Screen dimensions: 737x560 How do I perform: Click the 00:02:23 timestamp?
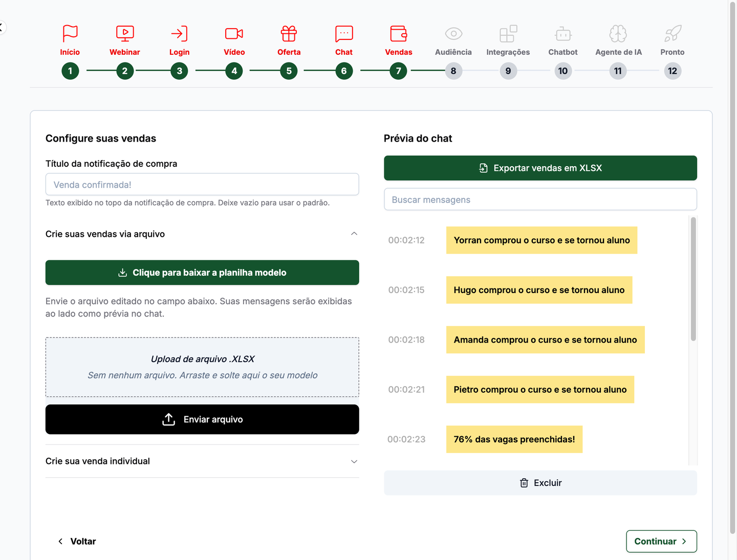[x=406, y=439]
